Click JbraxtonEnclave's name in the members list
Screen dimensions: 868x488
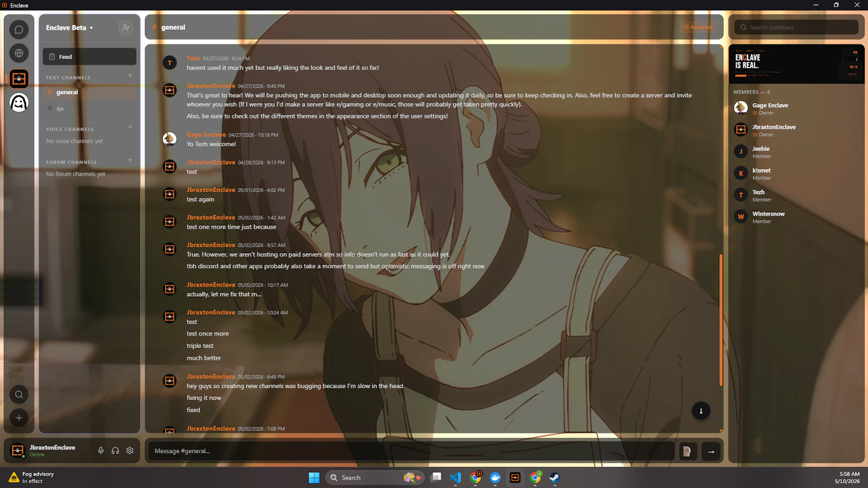(774, 127)
